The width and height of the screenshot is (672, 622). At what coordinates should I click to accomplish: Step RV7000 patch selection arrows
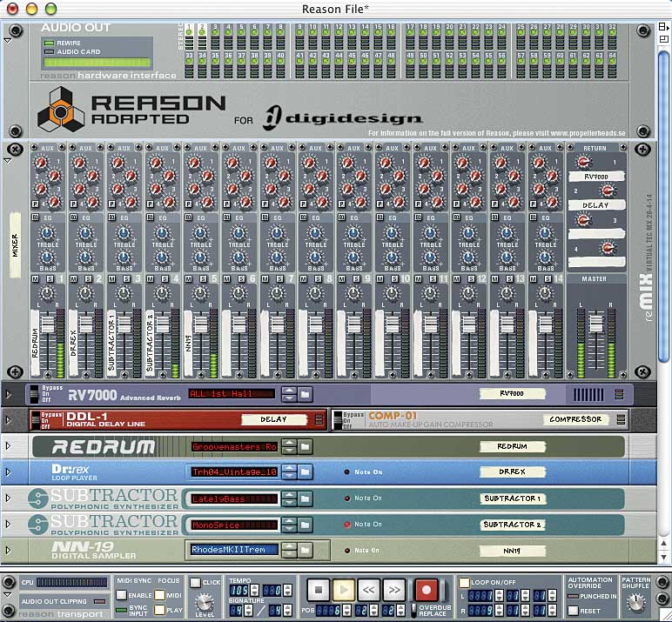click(x=289, y=394)
